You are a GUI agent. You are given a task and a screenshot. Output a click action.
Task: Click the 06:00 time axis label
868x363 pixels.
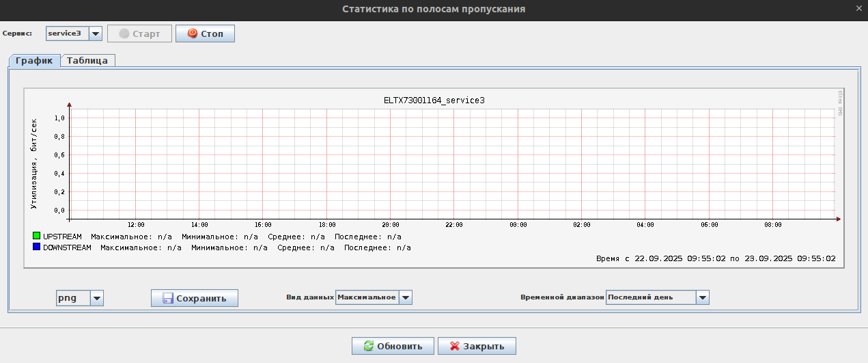coord(710,225)
